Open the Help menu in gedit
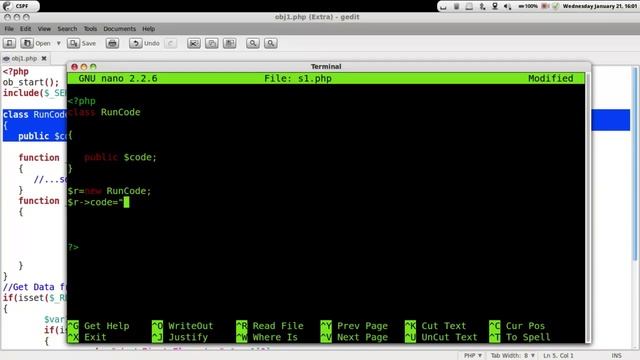 pyautogui.click(x=149, y=29)
